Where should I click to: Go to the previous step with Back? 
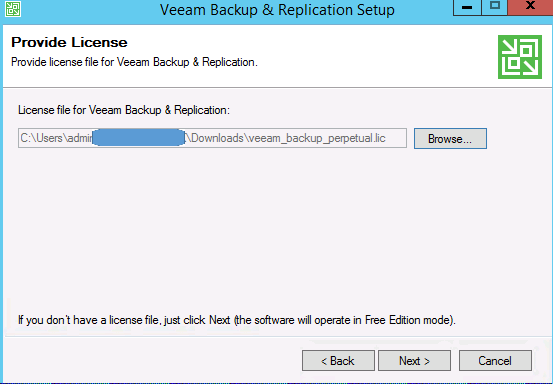pyautogui.click(x=338, y=361)
